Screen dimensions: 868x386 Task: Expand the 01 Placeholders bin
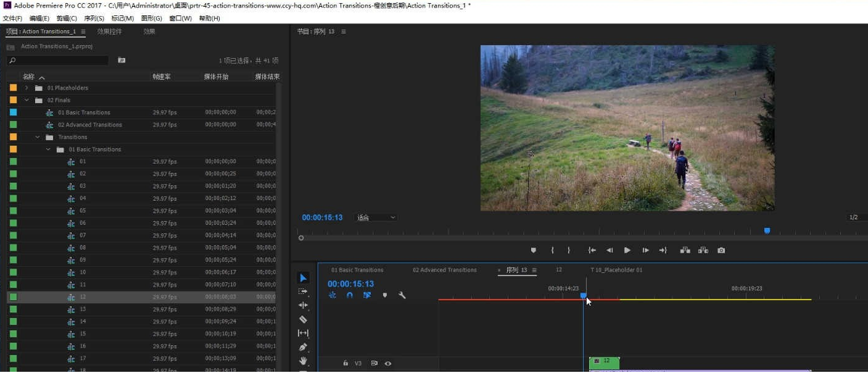(27, 88)
